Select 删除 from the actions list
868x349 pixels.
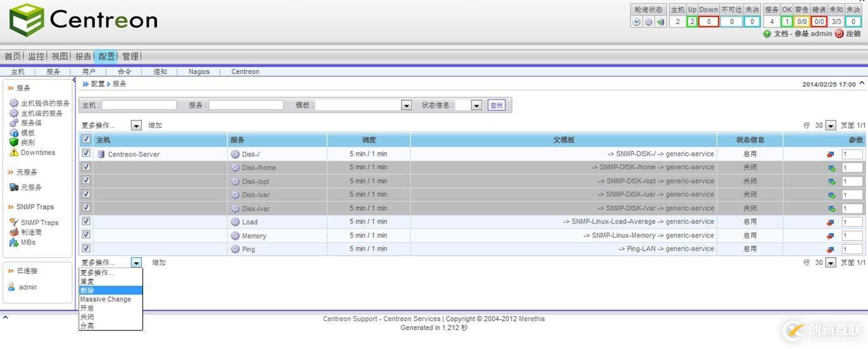pos(111,290)
